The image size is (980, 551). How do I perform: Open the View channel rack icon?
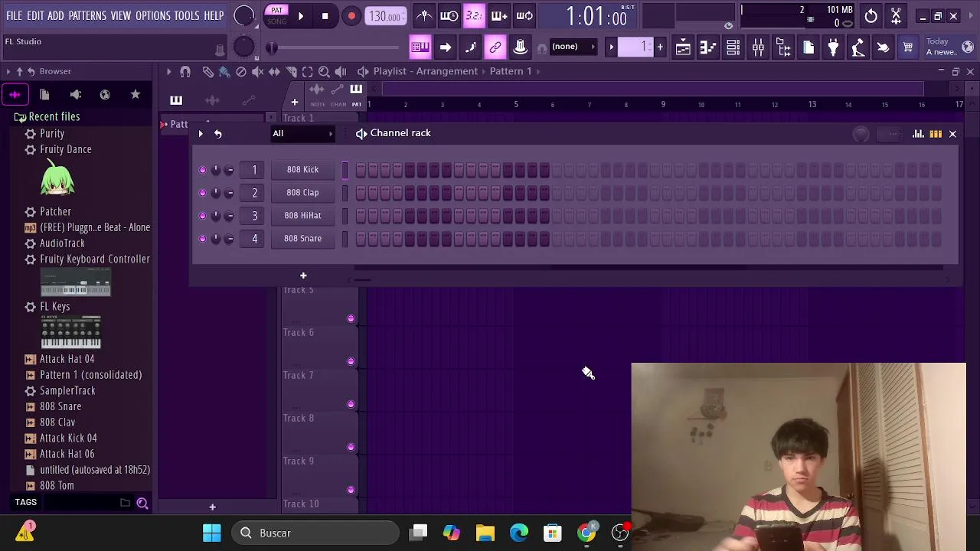click(733, 48)
